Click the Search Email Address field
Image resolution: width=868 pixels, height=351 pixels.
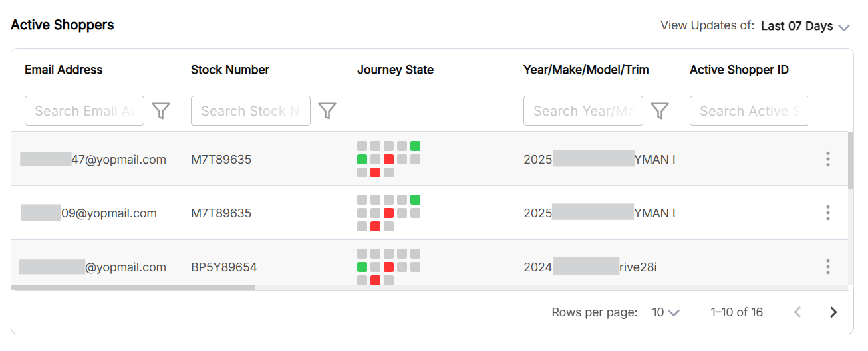pyautogui.click(x=84, y=111)
